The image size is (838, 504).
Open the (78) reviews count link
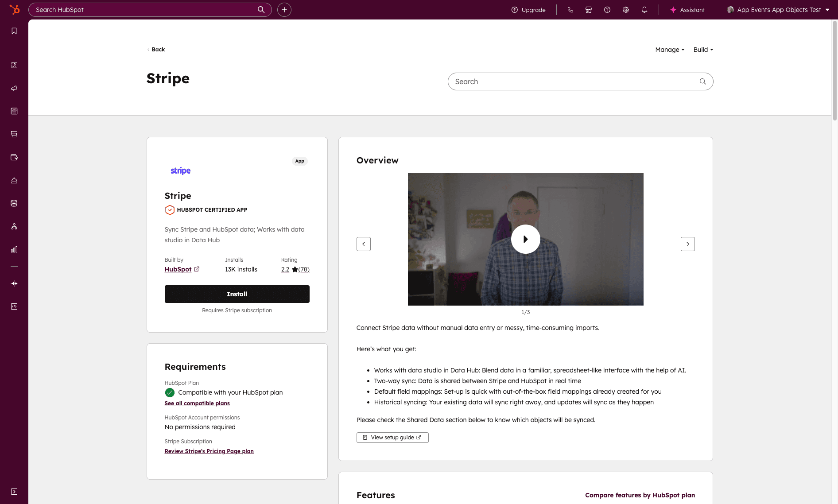tap(304, 269)
